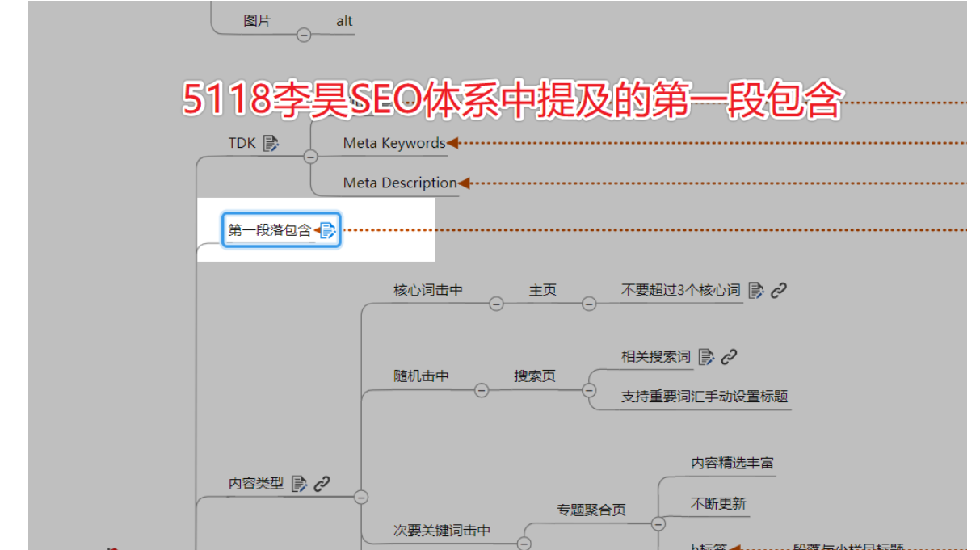The width and height of the screenshot is (980, 550).
Task: Open the note icon beside 内容类型
Action: (x=299, y=484)
